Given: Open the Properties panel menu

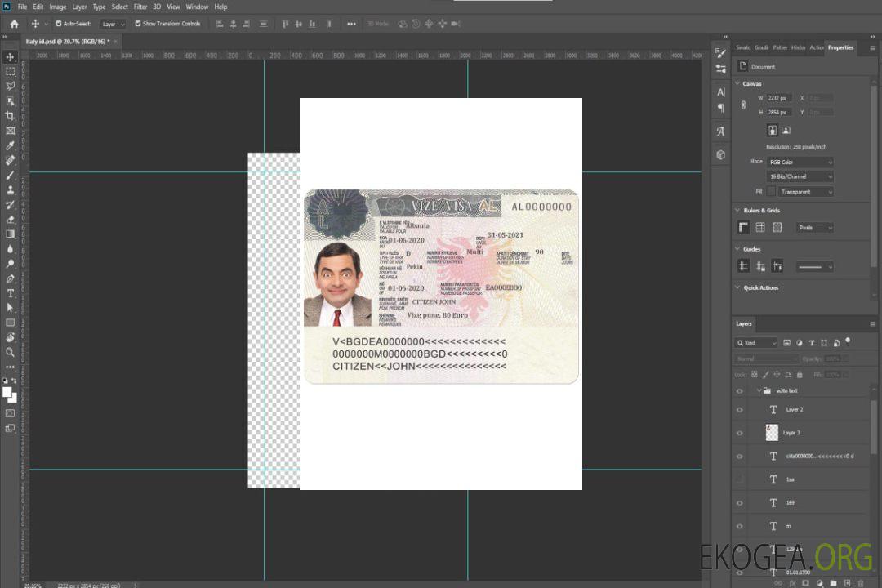Looking at the screenshot, I should (x=872, y=48).
